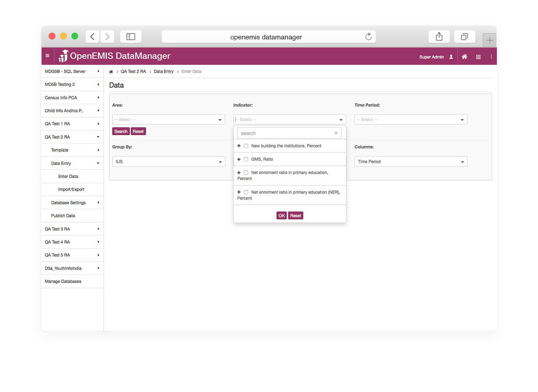Check 'Net enrolment ratio in primary education (NER)' box

[x=246, y=192]
